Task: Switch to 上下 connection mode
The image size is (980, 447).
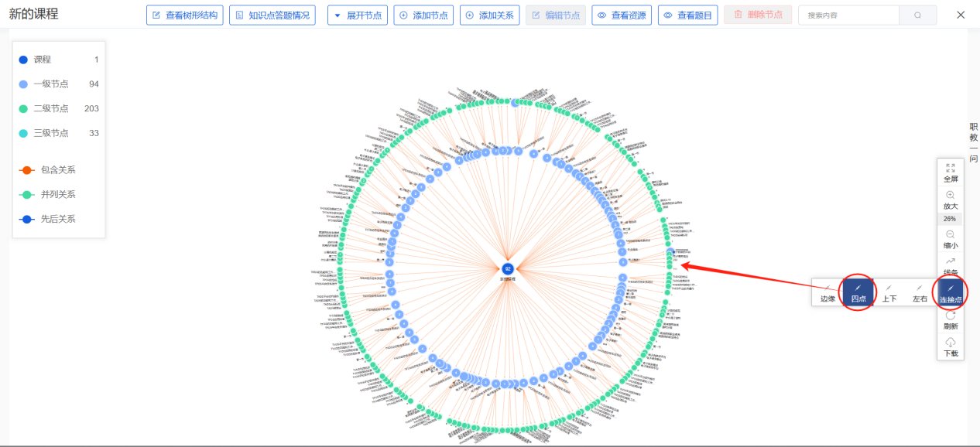Action: point(889,292)
